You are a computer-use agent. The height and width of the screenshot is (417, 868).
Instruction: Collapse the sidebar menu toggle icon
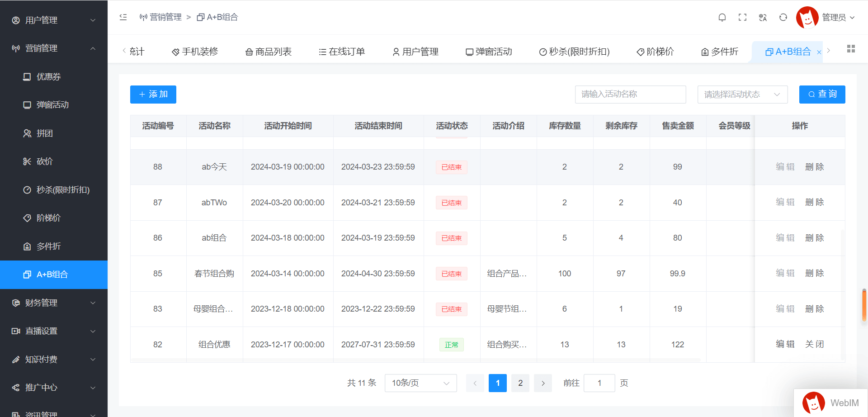123,17
